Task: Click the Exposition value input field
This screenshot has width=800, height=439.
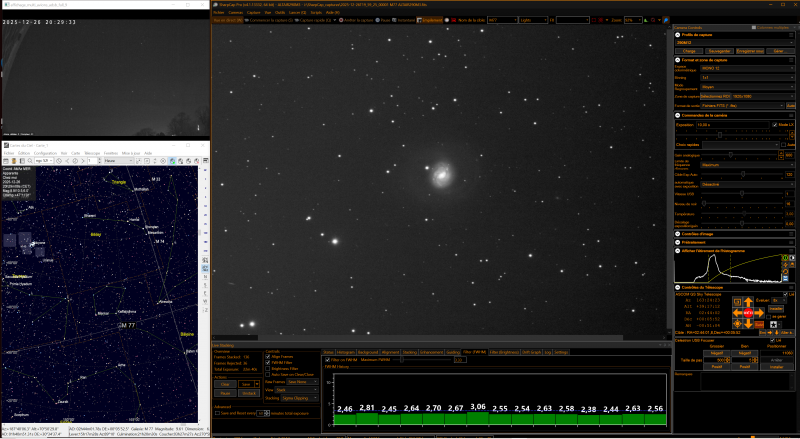Action: [x=733, y=125]
